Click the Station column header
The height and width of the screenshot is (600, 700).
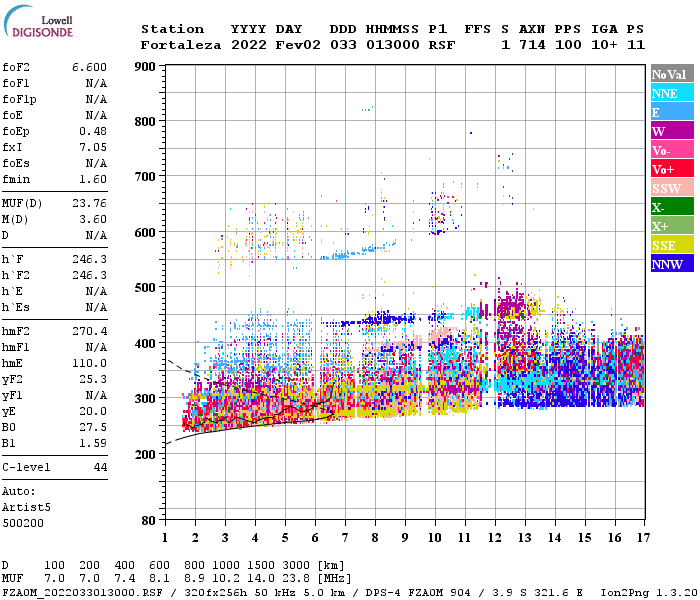coord(172,29)
